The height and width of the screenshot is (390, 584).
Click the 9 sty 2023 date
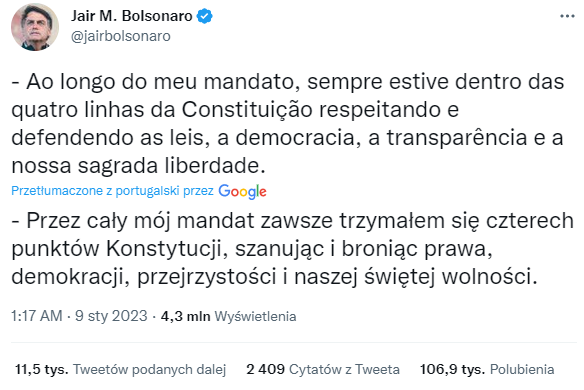coord(111,316)
